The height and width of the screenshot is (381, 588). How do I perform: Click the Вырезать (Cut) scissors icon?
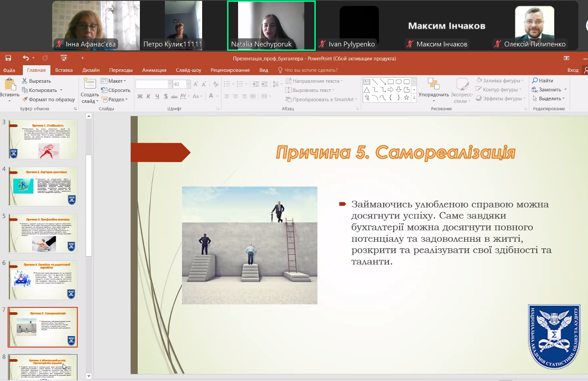25,81
